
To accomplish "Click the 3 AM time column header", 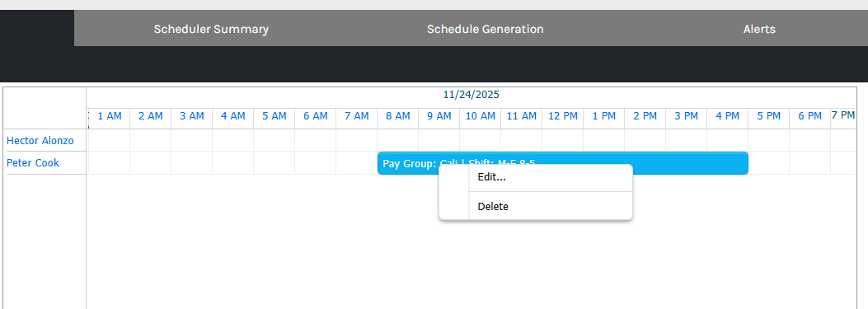I will click(191, 116).
